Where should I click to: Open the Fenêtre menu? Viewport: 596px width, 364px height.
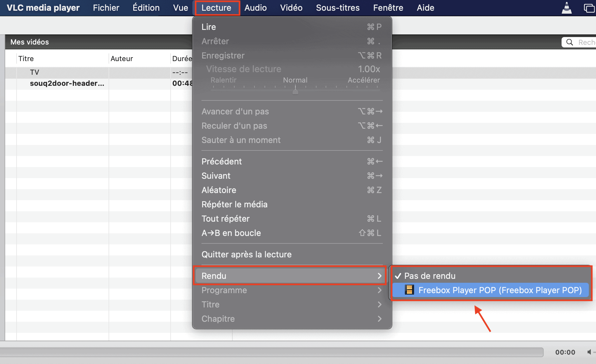pos(388,8)
